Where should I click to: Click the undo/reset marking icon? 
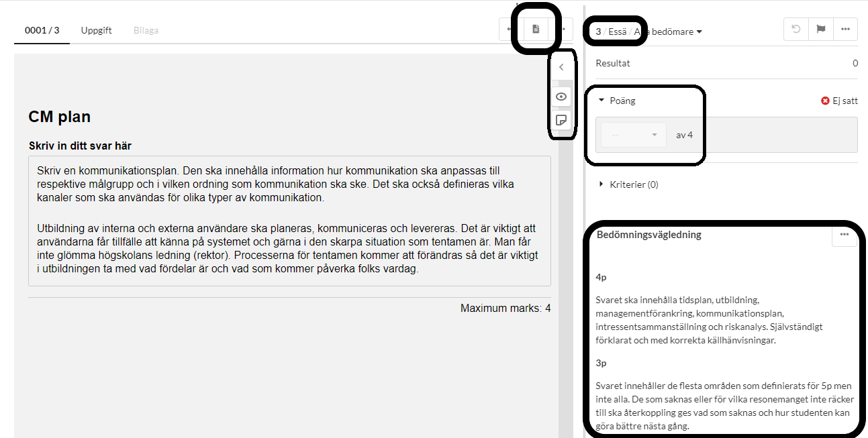796,30
